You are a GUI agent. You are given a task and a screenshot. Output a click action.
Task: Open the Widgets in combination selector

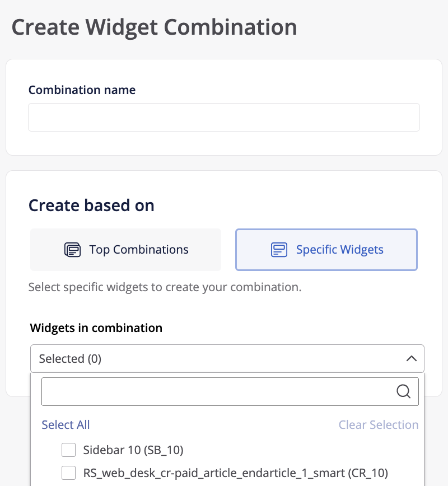[x=227, y=358]
